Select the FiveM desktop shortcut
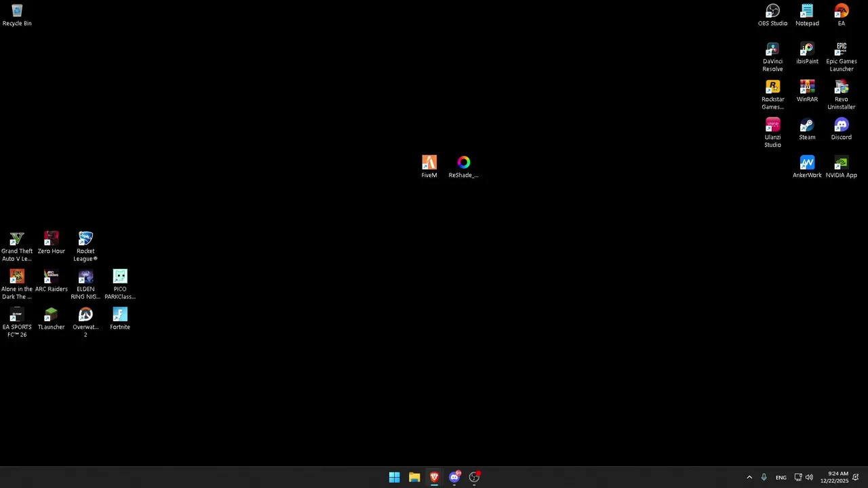868x488 pixels. click(x=429, y=167)
